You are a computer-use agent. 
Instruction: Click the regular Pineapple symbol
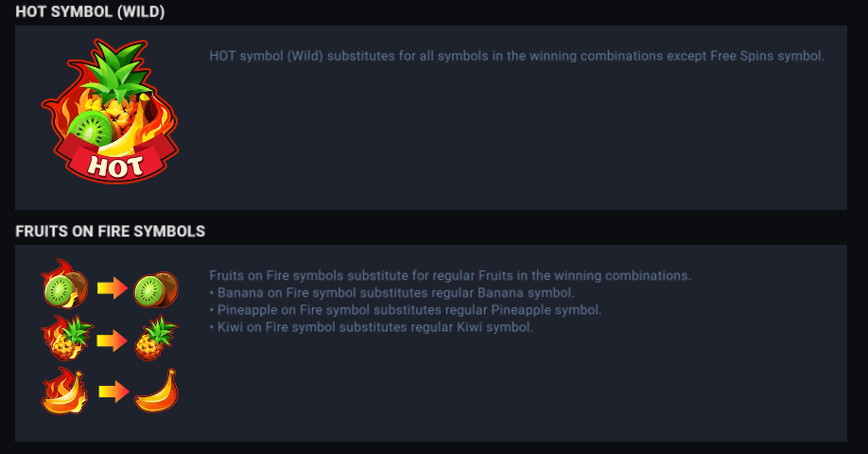coord(155,340)
